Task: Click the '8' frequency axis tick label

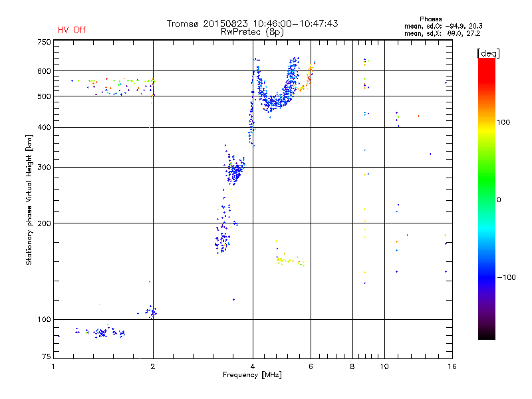Action: click(x=352, y=366)
